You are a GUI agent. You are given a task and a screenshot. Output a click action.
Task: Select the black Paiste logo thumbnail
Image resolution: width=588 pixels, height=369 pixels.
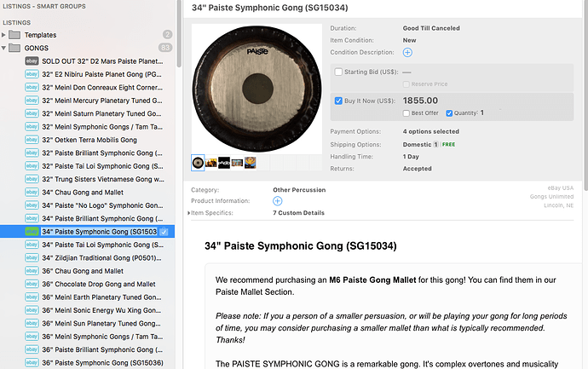tap(224, 163)
